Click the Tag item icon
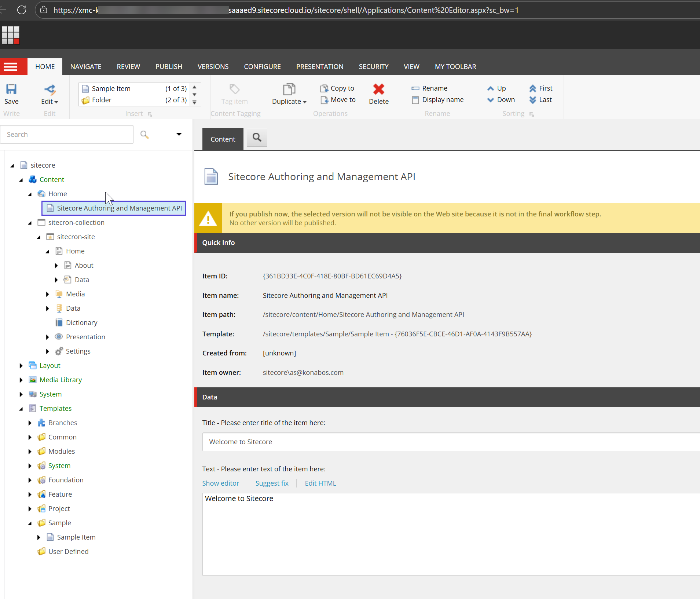The width and height of the screenshot is (700, 599). point(234,90)
